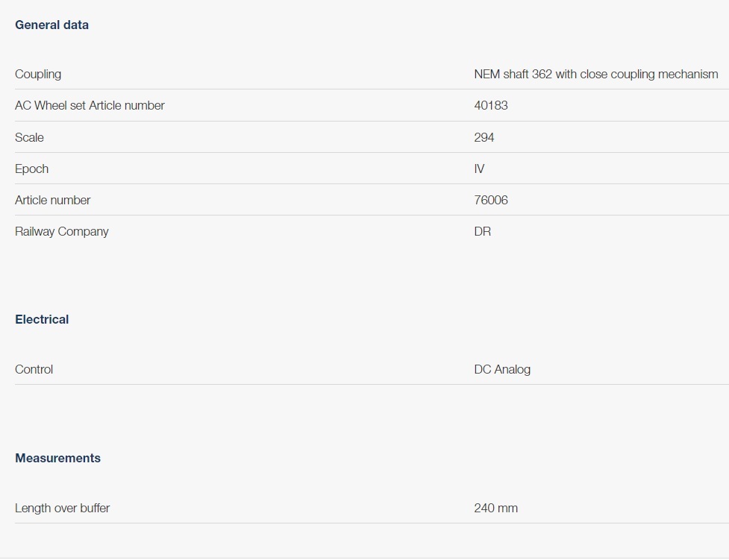The height and width of the screenshot is (560, 729).
Task: Select the AC Wheel set Article number label
Action: click(x=90, y=105)
